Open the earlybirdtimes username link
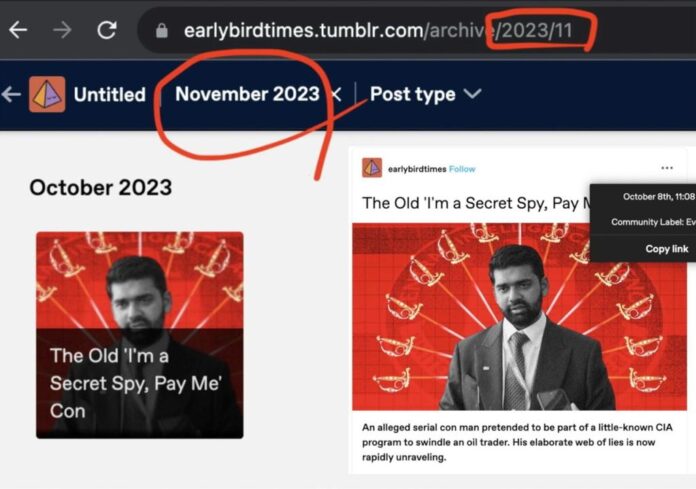 (416, 169)
